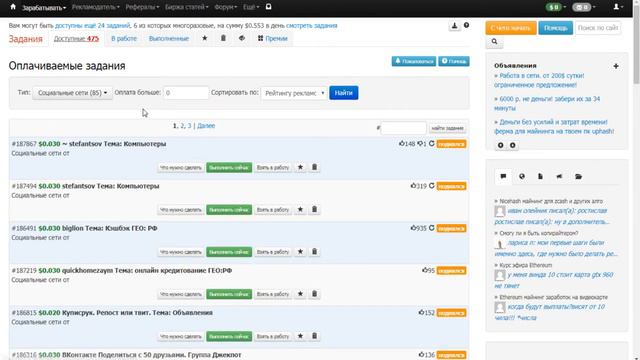Select the document icon tab in sidebar
640x360 pixels.
pos(540,176)
